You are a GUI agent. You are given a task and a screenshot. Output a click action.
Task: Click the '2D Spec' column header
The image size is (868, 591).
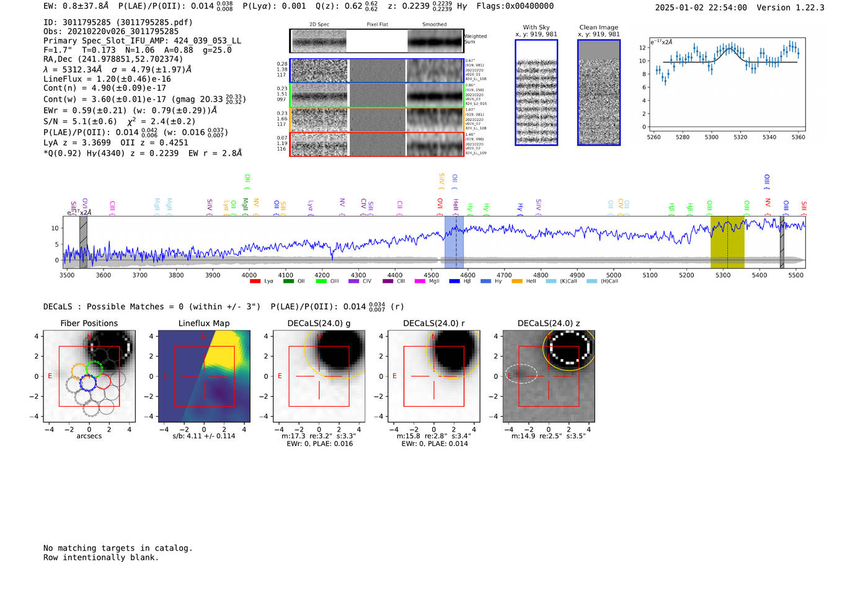[x=319, y=25]
